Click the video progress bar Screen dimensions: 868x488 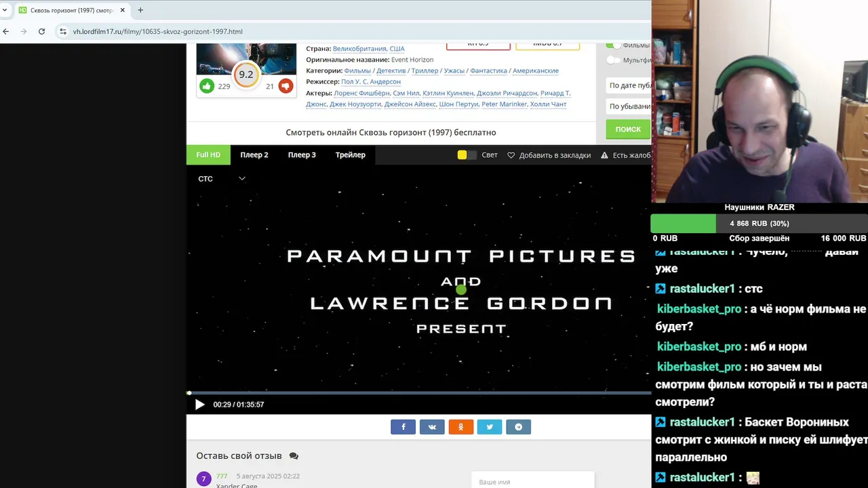[x=419, y=393]
